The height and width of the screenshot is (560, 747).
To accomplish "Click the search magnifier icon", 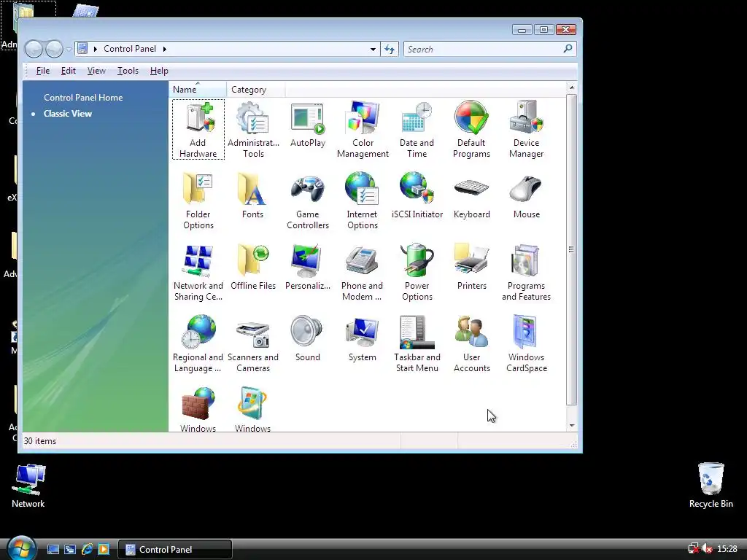I will coord(568,49).
